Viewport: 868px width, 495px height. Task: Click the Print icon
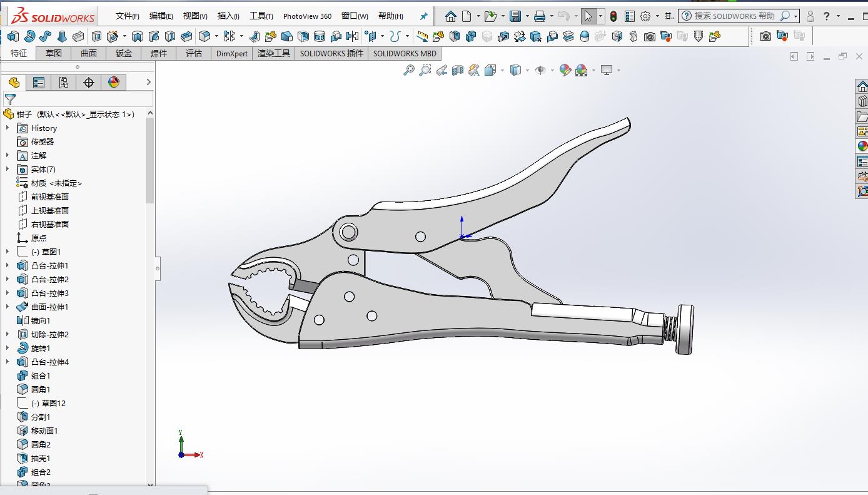tap(540, 16)
